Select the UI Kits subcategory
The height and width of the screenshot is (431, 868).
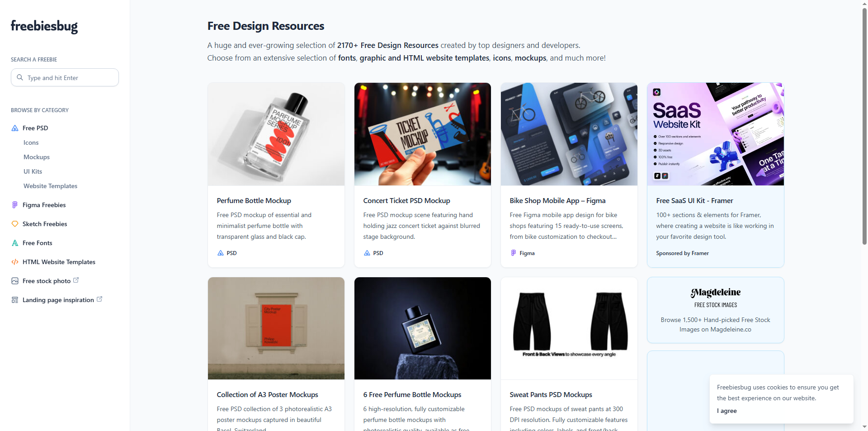(33, 171)
